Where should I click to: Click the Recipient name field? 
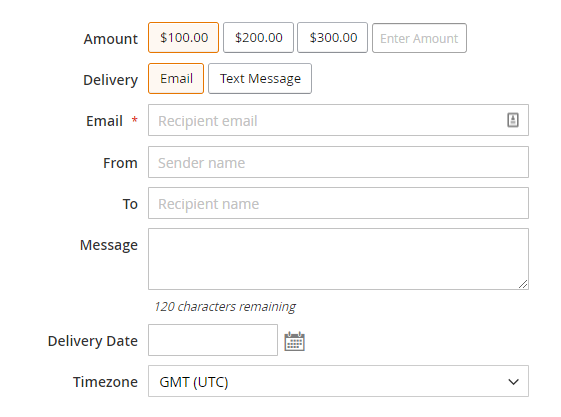click(x=338, y=203)
